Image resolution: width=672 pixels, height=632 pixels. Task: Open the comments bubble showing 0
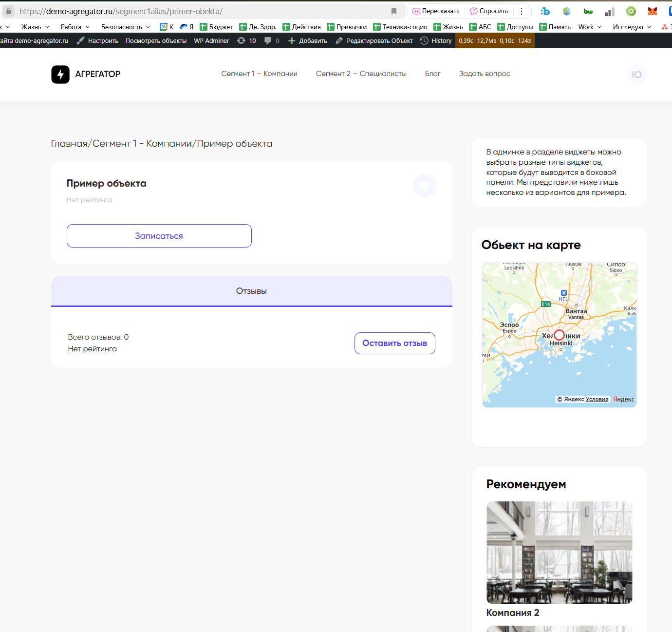tap(272, 40)
